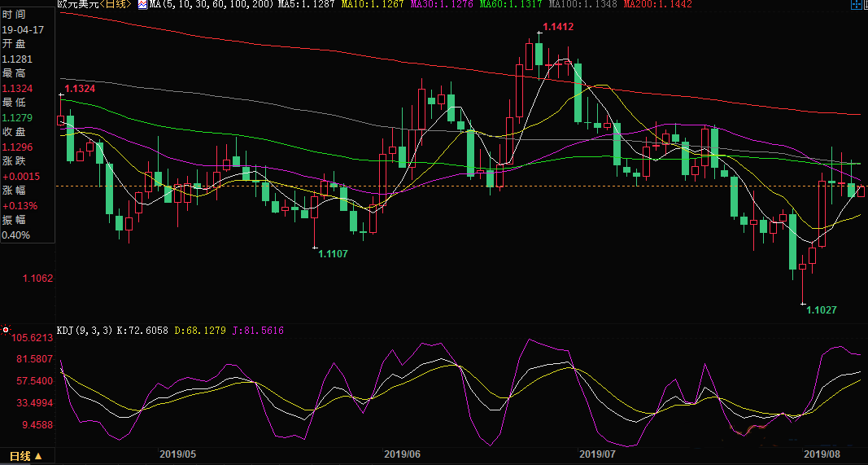Screen dimensions: 868x465
Task: Click the 1.1412 high price marker
Action: (x=558, y=27)
